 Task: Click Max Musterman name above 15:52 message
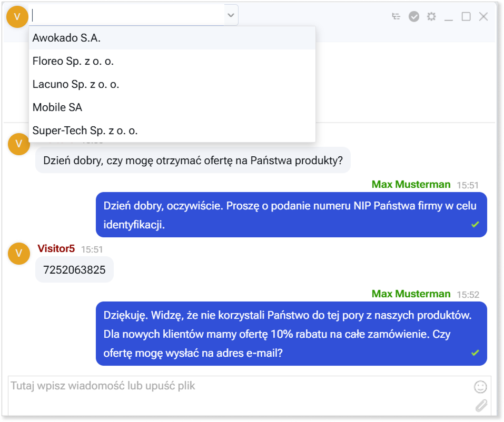(x=411, y=294)
